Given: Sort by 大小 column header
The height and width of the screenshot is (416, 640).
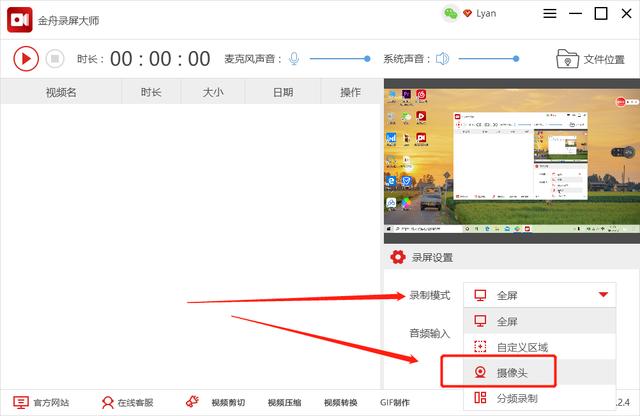Looking at the screenshot, I should pyautogui.click(x=213, y=92).
